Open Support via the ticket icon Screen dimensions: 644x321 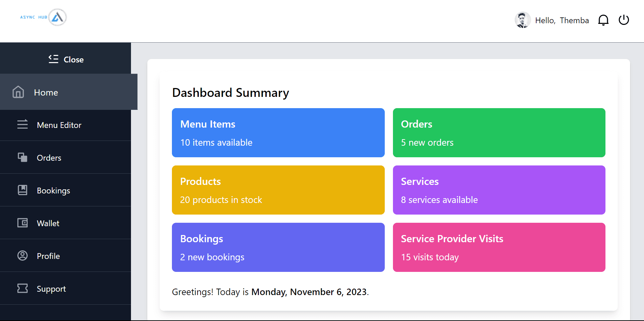(x=22, y=288)
